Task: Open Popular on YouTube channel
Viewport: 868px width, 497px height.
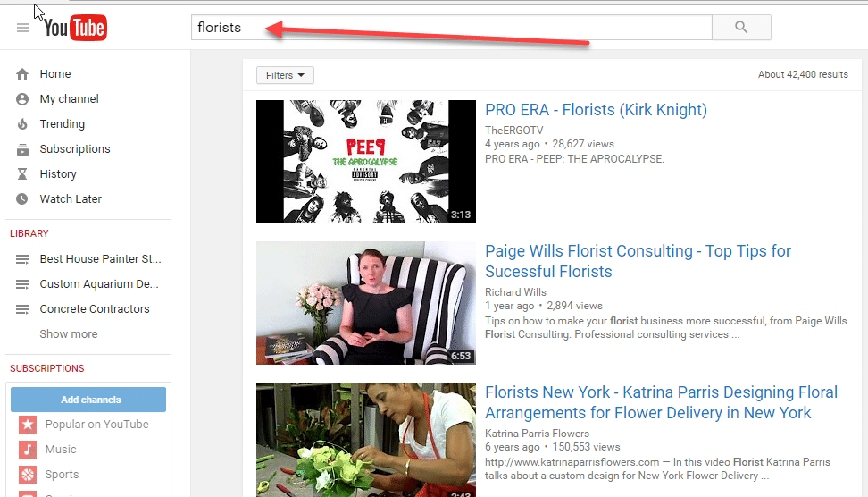Action: coord(96,425)
